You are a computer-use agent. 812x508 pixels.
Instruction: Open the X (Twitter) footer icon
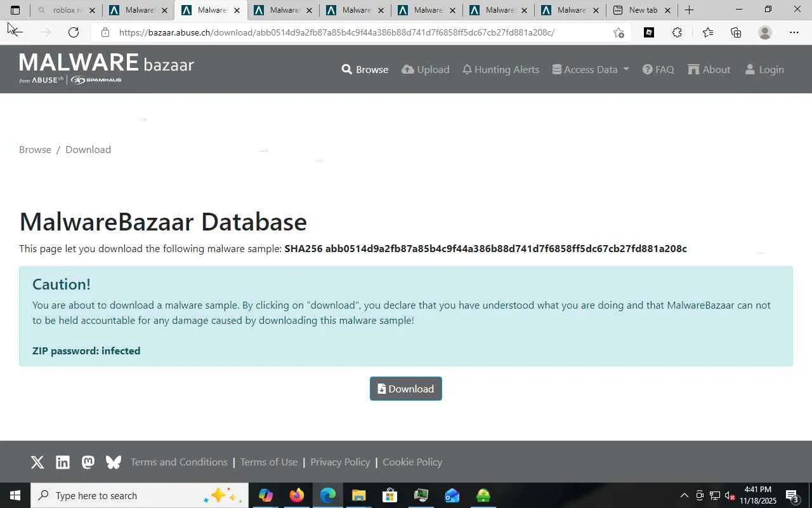[37, 462]
